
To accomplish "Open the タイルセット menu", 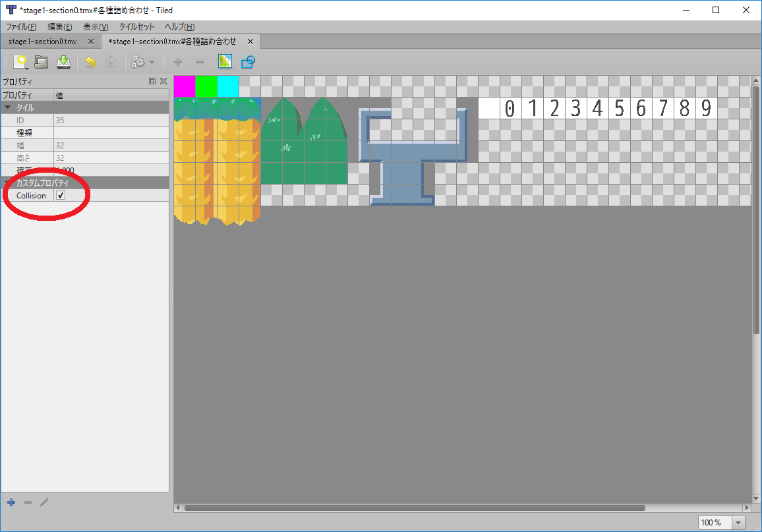I will tap(136, 27).
